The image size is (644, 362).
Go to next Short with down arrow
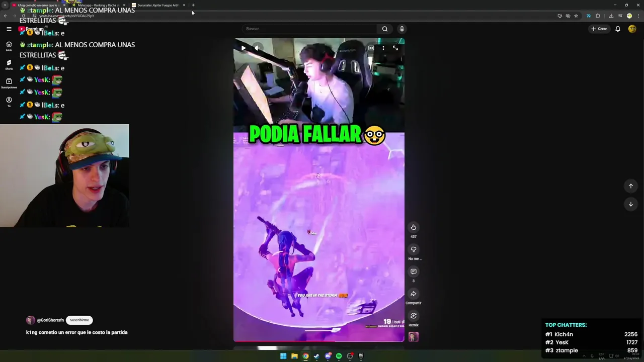click(631, 204)
